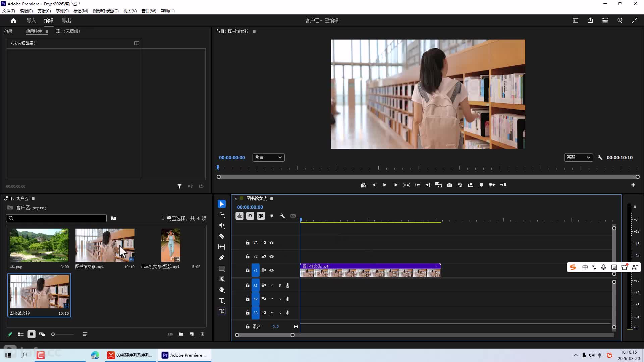This screenshot has width=644, height=362.
Task: Select the Ripple Edit tool
Action: coord(222,225)
